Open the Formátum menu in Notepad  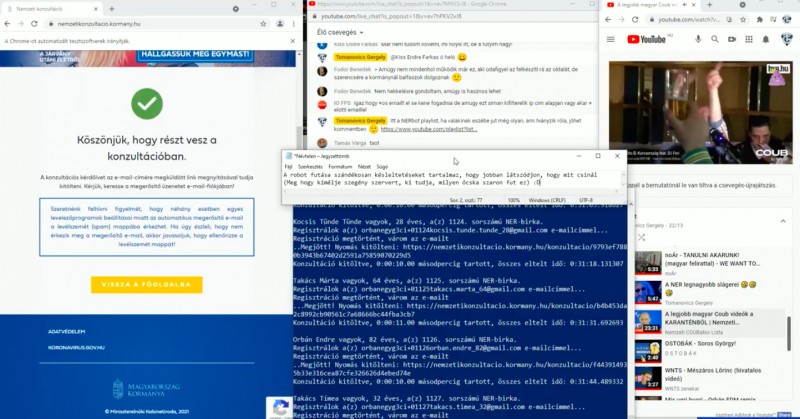(341, 166)
